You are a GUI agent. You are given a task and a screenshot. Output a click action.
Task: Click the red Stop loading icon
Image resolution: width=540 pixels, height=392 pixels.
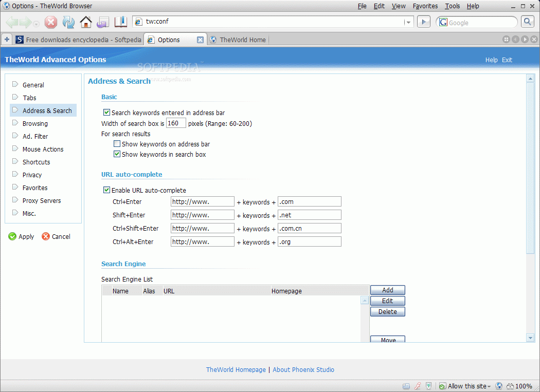coord(51,23)
